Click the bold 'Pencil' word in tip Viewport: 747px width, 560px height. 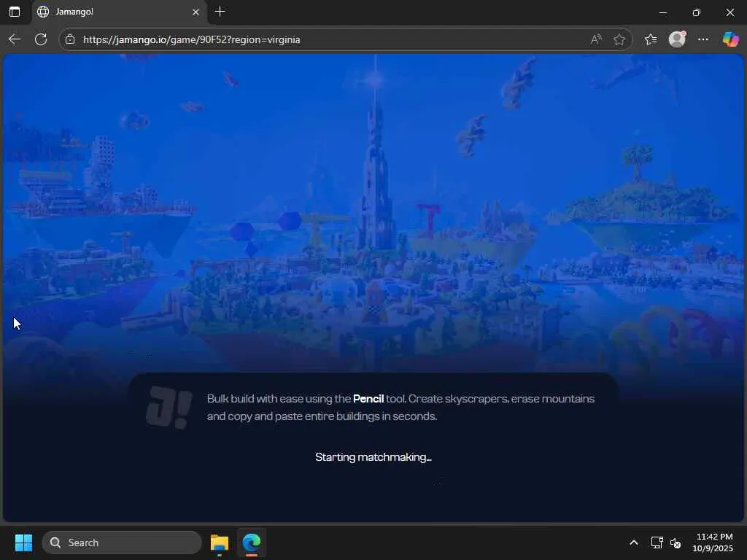(368, 399)
